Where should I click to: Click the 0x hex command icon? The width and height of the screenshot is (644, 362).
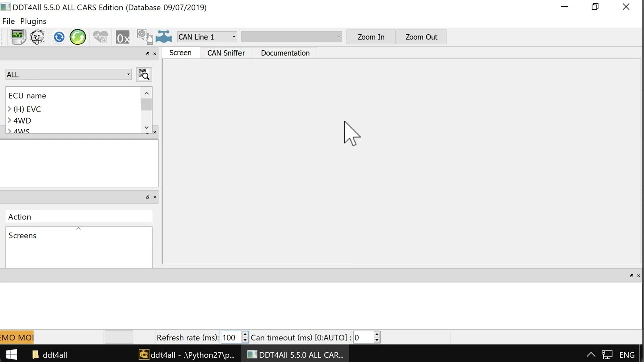(123, 37)
